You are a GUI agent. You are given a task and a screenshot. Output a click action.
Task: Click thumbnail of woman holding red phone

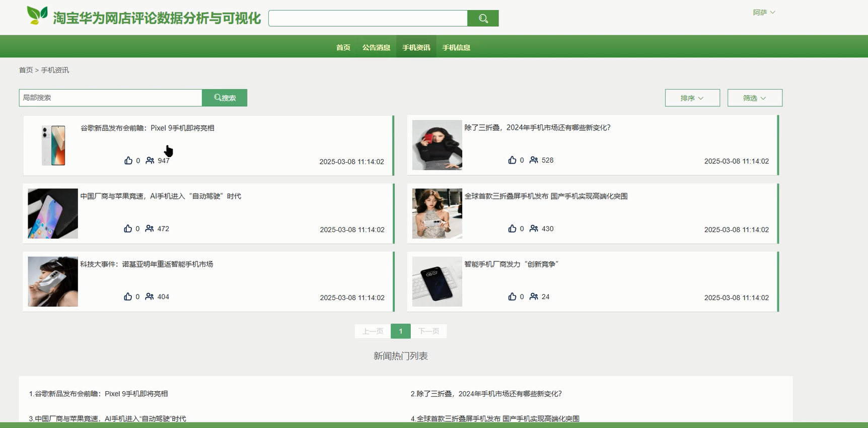437,145
